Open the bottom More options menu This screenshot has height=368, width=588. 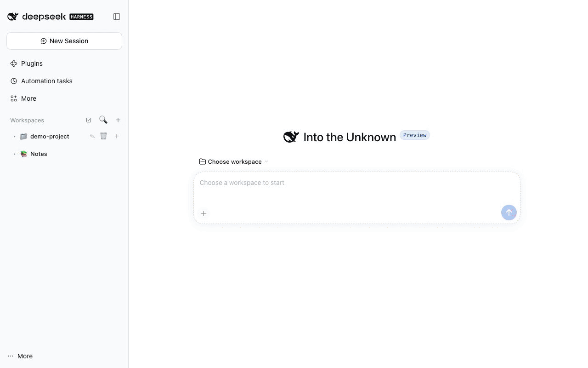tap(20, 356)
